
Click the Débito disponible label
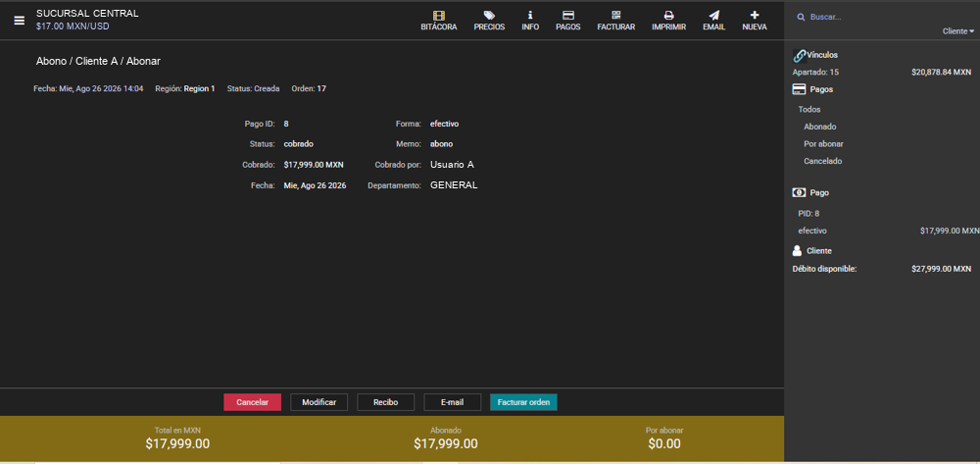pyautogui.click(x=824, y=269)
